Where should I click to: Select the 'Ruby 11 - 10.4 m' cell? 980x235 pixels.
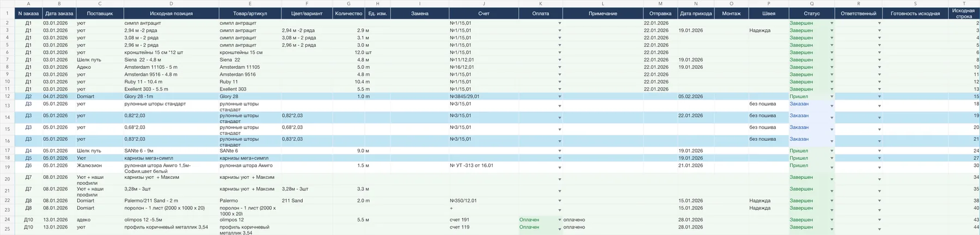pyautogui.click(x=171, y=82)
